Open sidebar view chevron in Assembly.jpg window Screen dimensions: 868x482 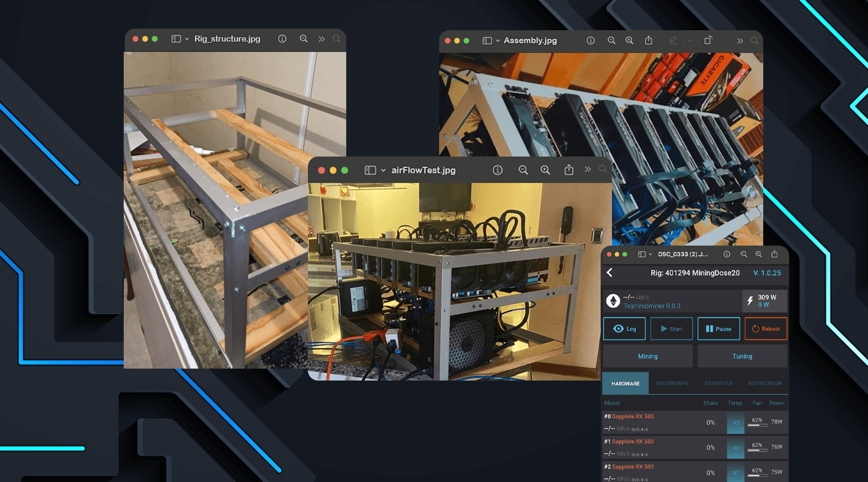point(497,40)
